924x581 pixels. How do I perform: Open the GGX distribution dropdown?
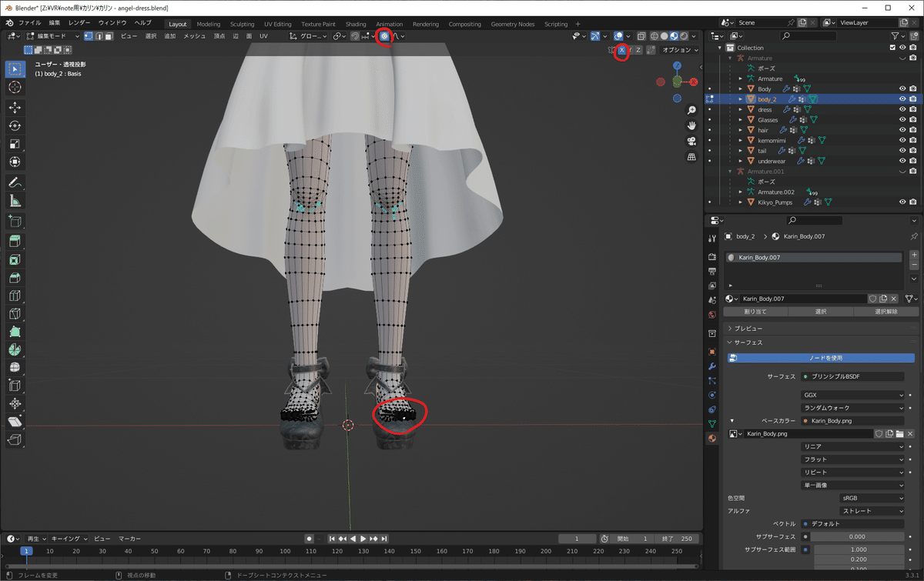click(853, 395)
